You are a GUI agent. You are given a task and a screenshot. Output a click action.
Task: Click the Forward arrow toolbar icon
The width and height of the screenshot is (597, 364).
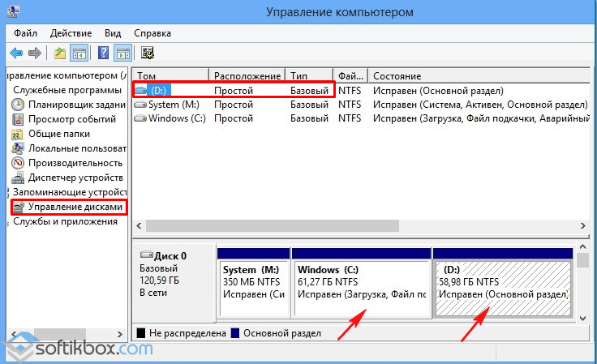coord(34,54)
